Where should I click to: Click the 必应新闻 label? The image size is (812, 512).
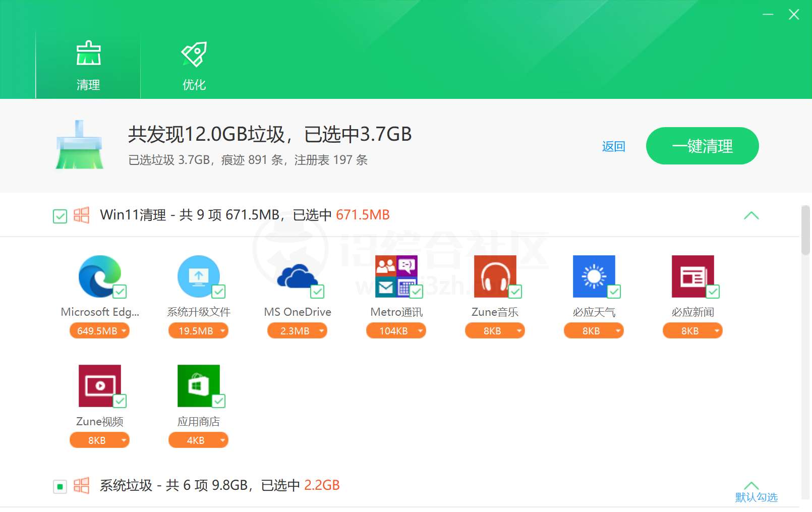pyautogui.click(x=693, y=312)
